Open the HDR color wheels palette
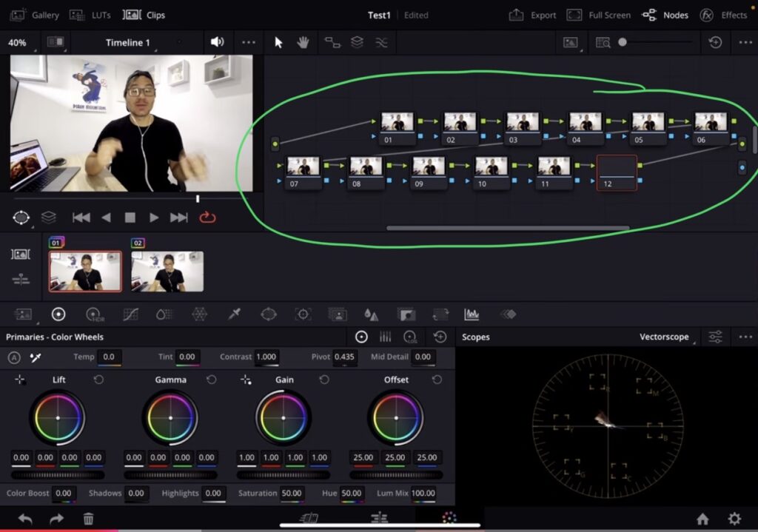The height and width of the screenshot is (532, 758). 93,314
